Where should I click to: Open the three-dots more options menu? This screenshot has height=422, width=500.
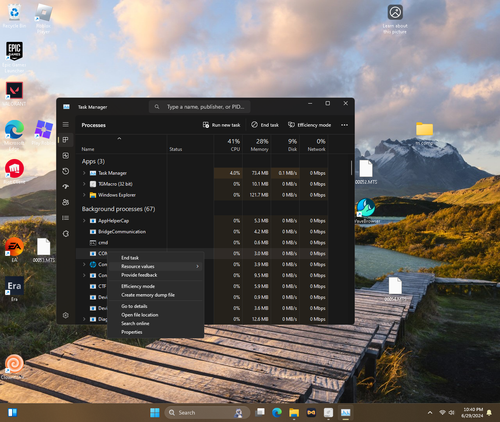344,125
